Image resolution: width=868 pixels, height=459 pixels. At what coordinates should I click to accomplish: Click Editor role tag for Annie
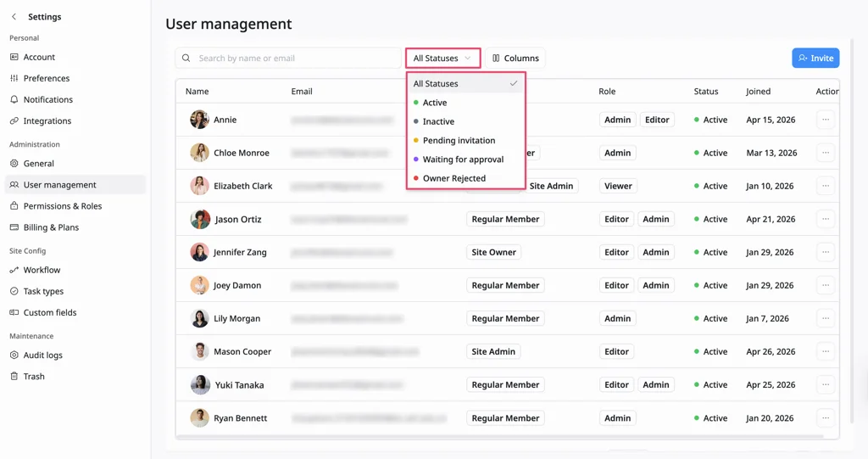tap(657, 120)
